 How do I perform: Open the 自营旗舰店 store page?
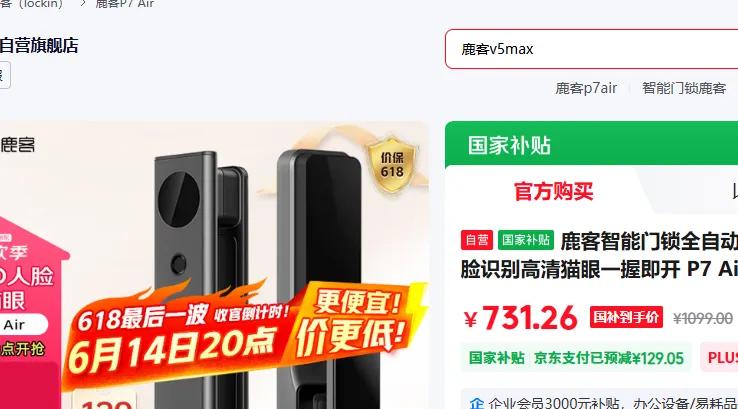(x=39, y=46)
